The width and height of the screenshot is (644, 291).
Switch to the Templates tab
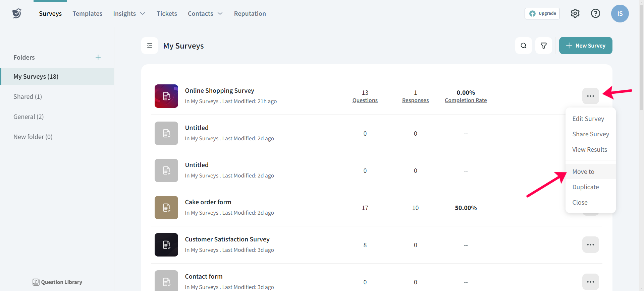pos(87,14)
